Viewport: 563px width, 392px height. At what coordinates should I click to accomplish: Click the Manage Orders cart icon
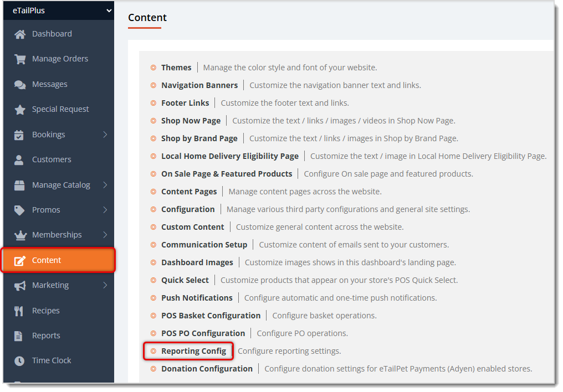click(20, 59)
